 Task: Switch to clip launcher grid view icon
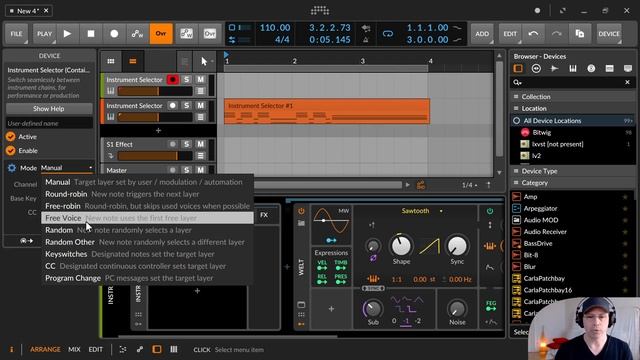[x=111, y=61]
